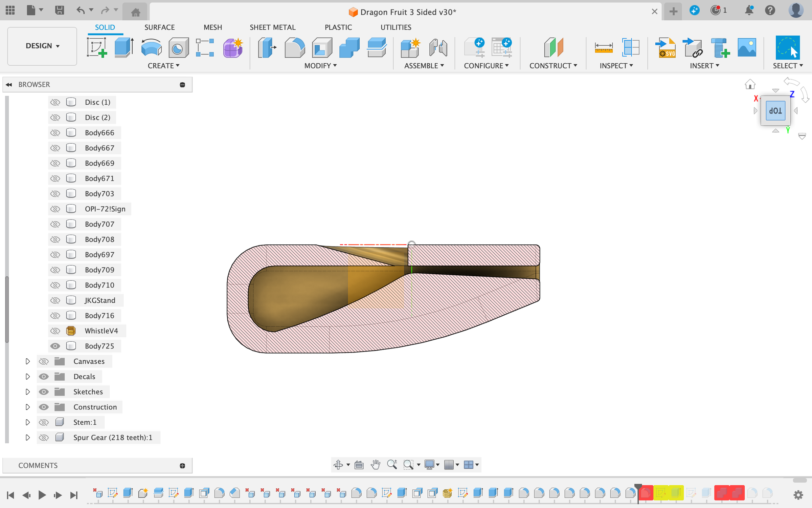Toggle visibility of the Sketches folder
Image resolution: width=812 pixels, height=508 pixels.
(44, 391)
